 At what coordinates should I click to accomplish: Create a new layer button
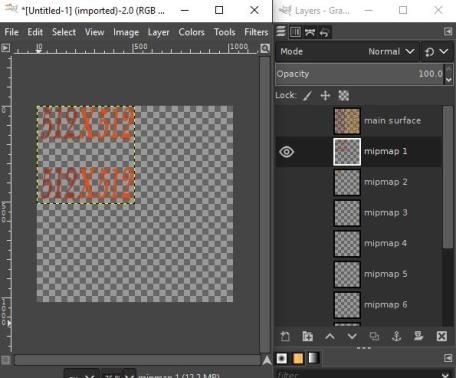tap(285, 336)
